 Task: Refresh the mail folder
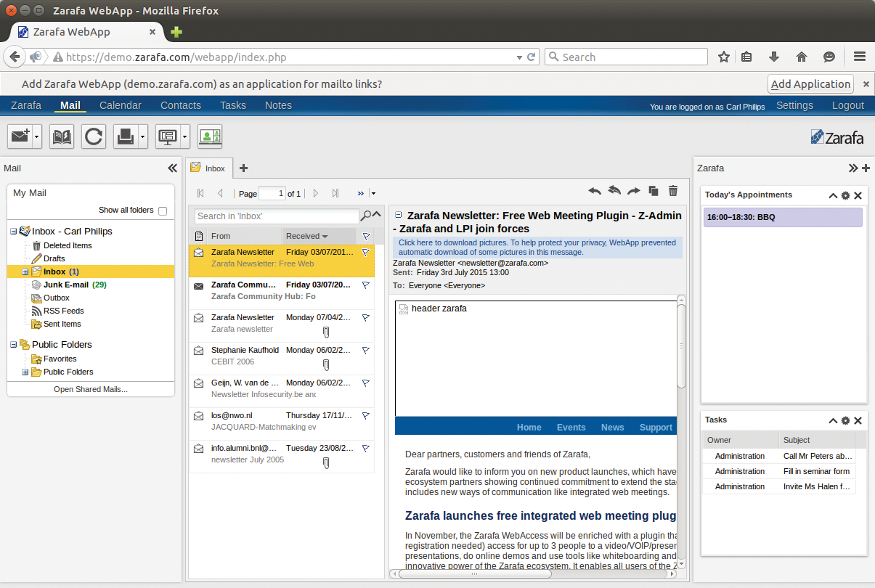(x=93, y=136)
